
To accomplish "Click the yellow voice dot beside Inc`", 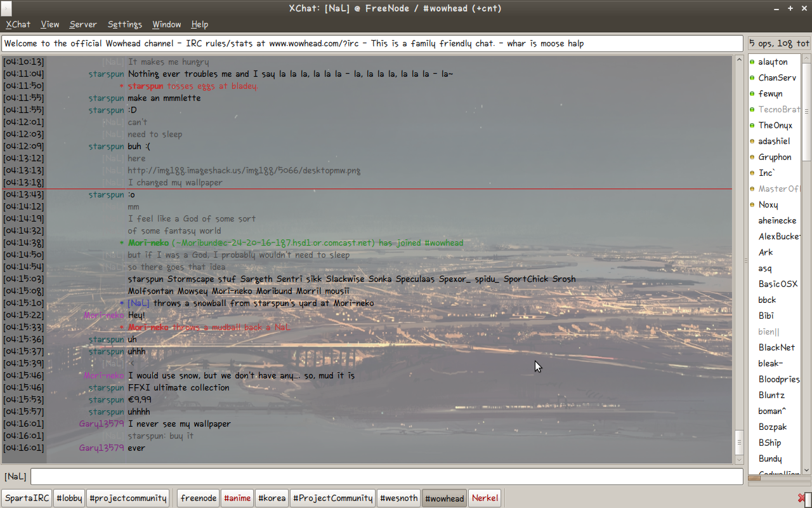I will click(x=752, y=173).
